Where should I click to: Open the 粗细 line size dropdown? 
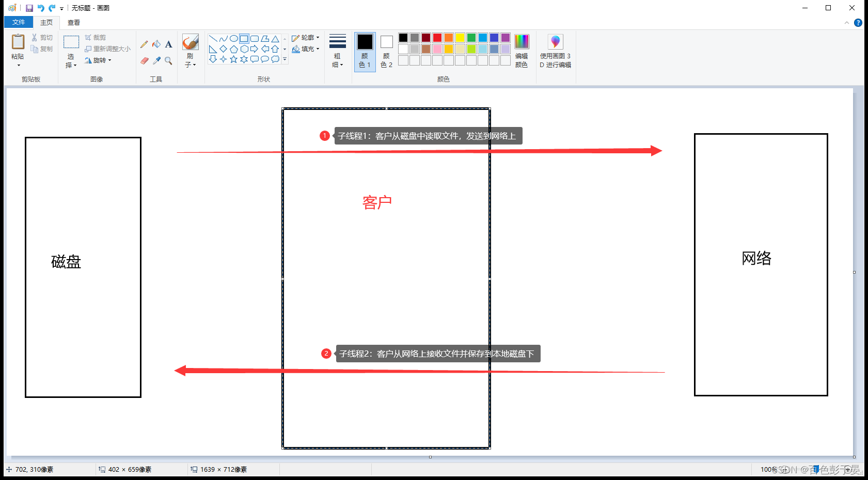click(338, 51)
